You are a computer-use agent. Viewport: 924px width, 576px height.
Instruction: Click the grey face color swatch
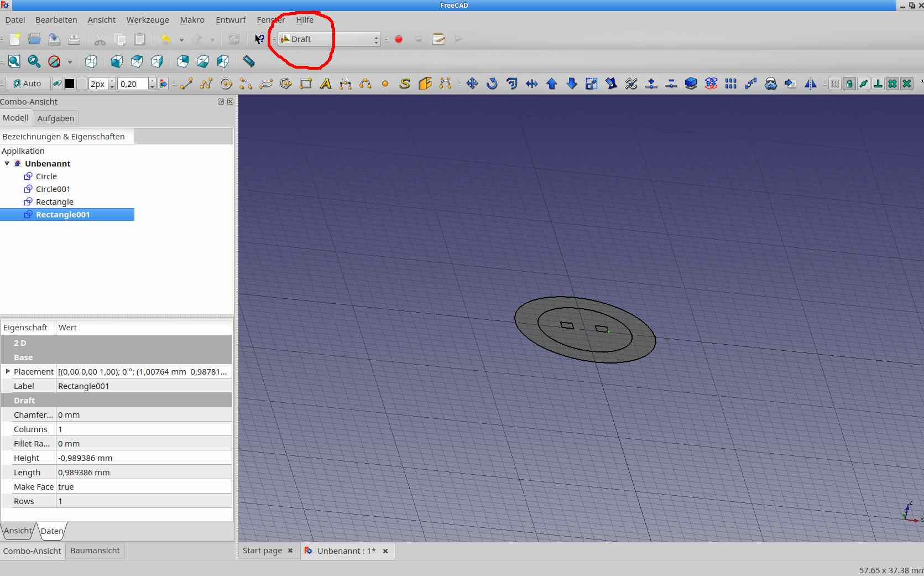tap(82, 84)
